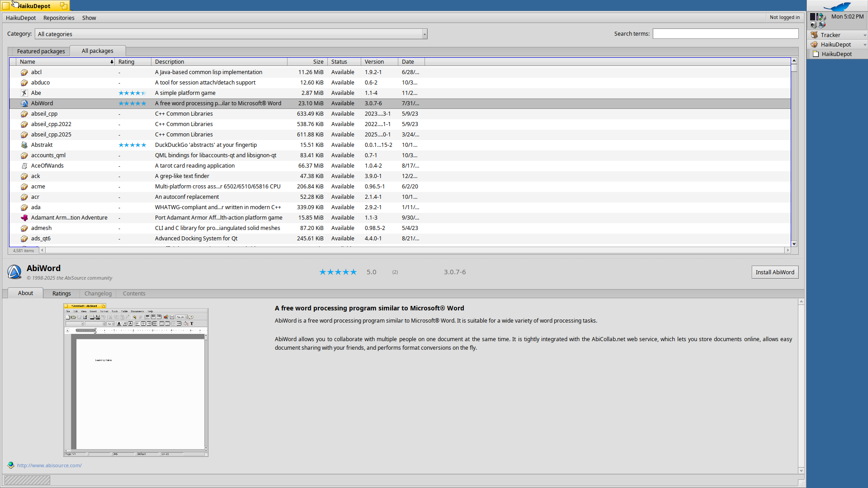Viewport: 868px width, 488px height.
Task: Click the Not logged in account button
Action: [785, 18]
